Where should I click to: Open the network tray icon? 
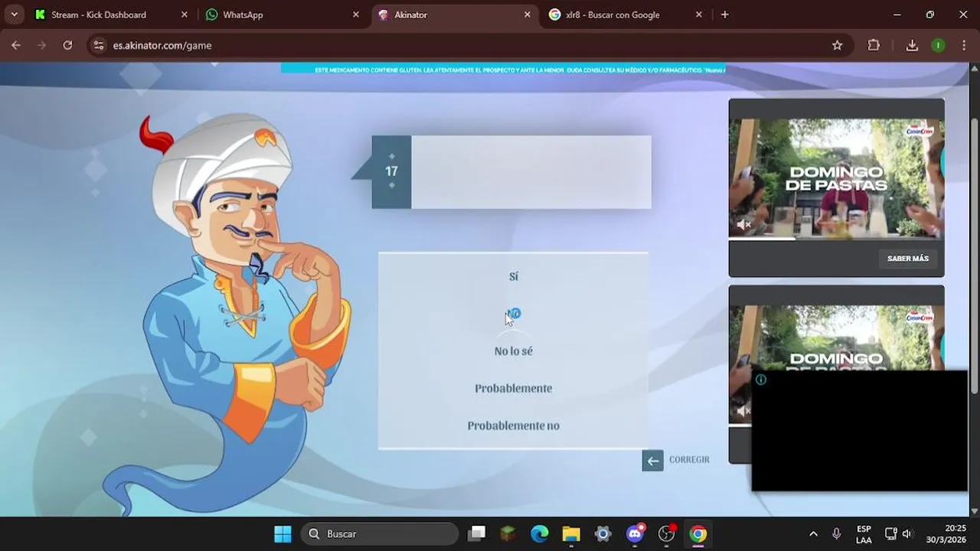pos(891,533)
